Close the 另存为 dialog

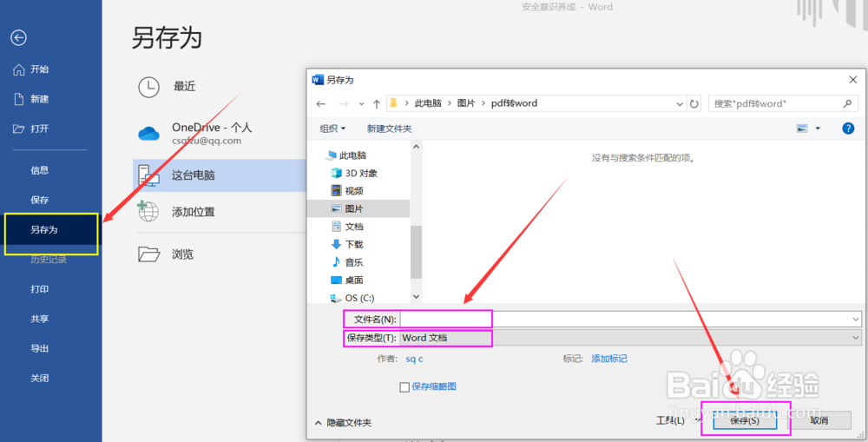tap(853, 80)
